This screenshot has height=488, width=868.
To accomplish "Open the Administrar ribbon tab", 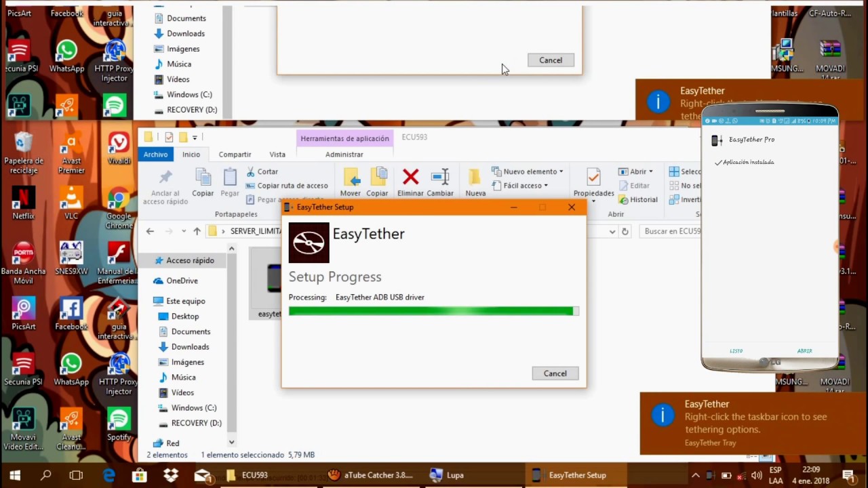I will pyautogui.click(x=344, y=155).
